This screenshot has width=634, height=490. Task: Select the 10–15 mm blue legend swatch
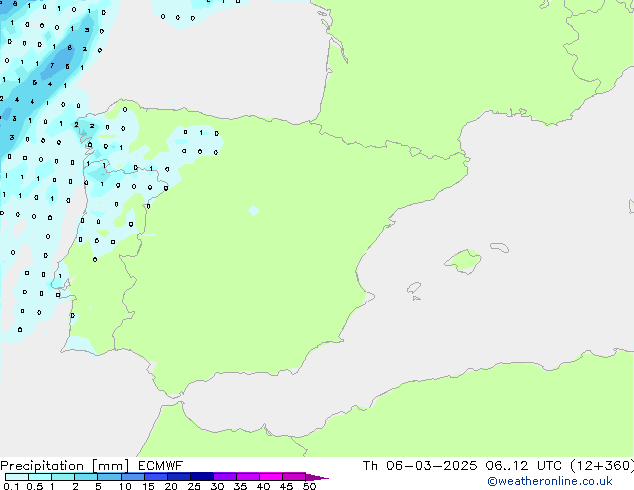click(132, 477)
